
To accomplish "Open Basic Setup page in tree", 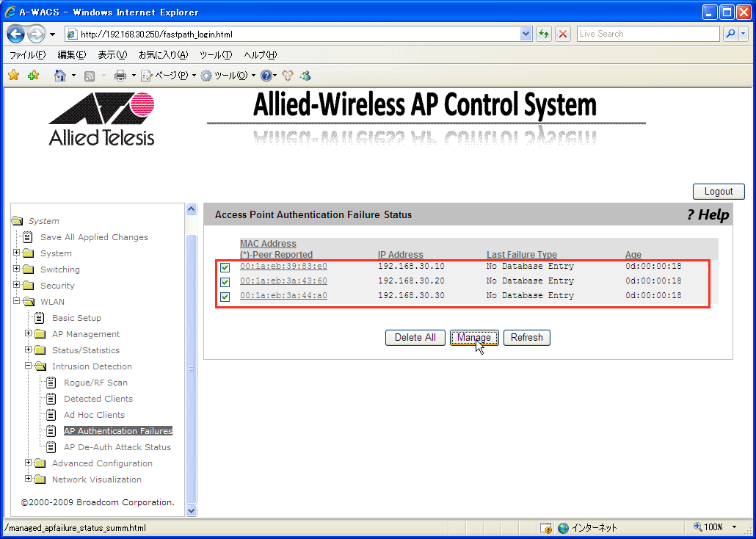I will 76,318.
